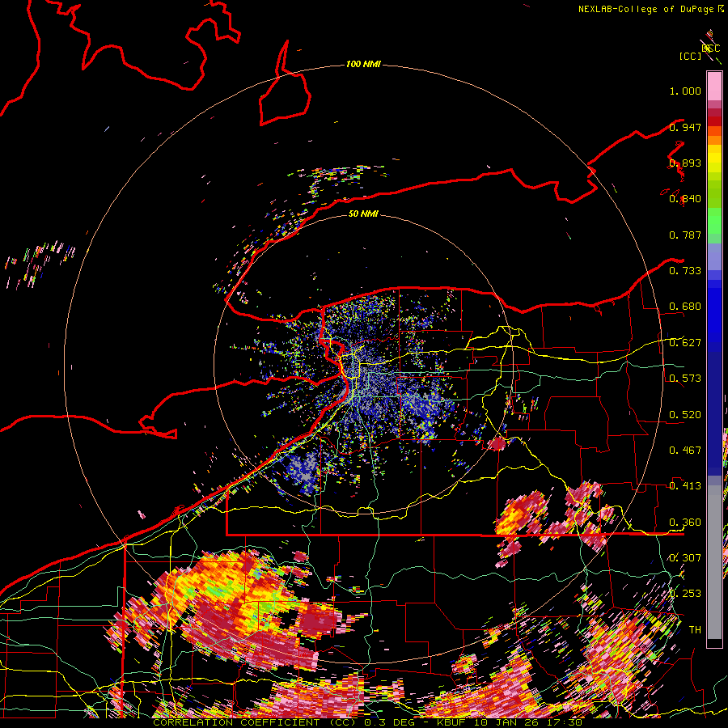Click the [CC] legend header label
Viewport: 728px width, 728px height.
click(691, 56)
